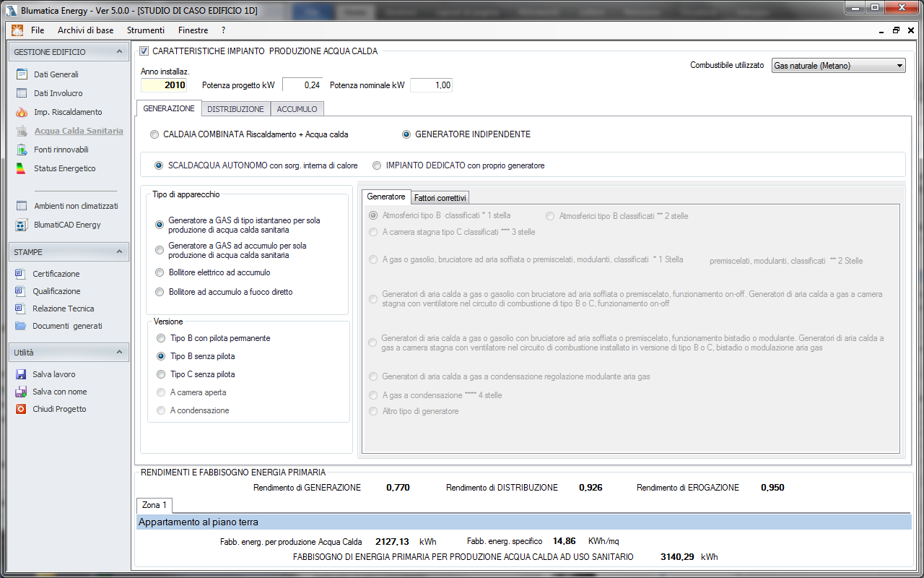
Task: Click the Ambienti non climatizzati icon
Action: pos(22,206)
